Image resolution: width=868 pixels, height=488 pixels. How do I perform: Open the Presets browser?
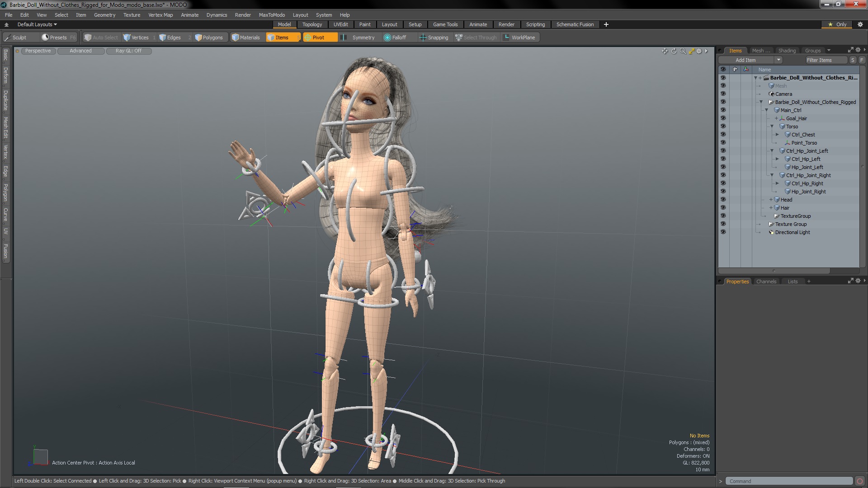pos(58,38)
